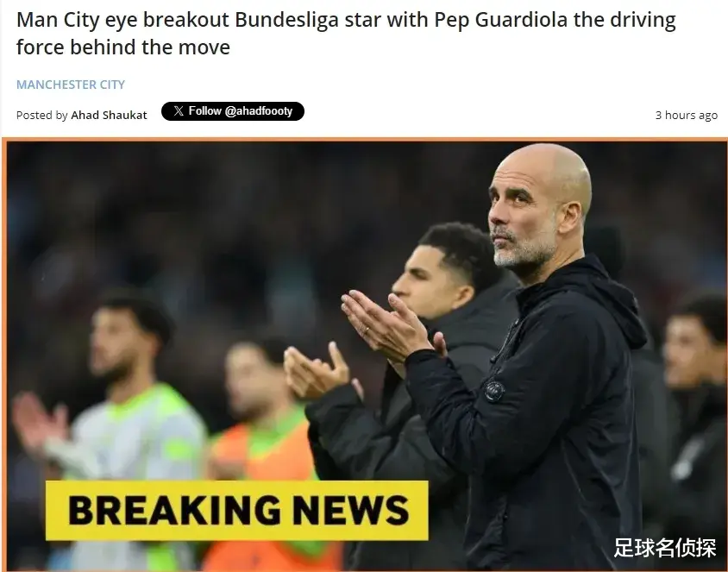
Task: Click the orange border atop the photo
Action: point(365,140)
